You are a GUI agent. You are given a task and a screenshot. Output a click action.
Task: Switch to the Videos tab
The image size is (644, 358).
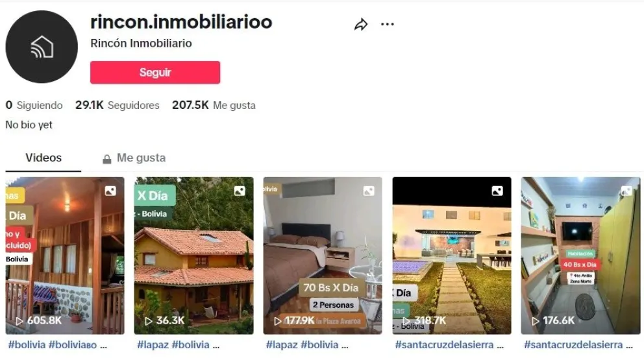(43, 158)
